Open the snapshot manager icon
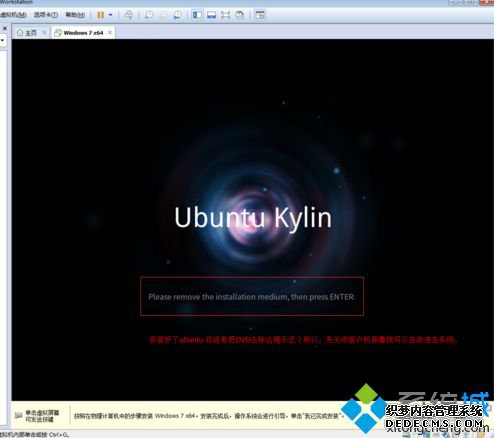 point(177,15)
